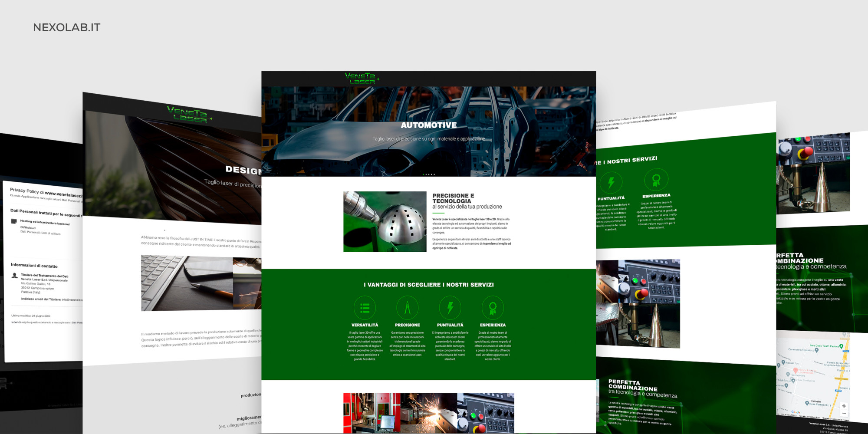This screenshot has width=868, height=434.
Task: Click the Versatilità list icon
Action: point(365,308)
